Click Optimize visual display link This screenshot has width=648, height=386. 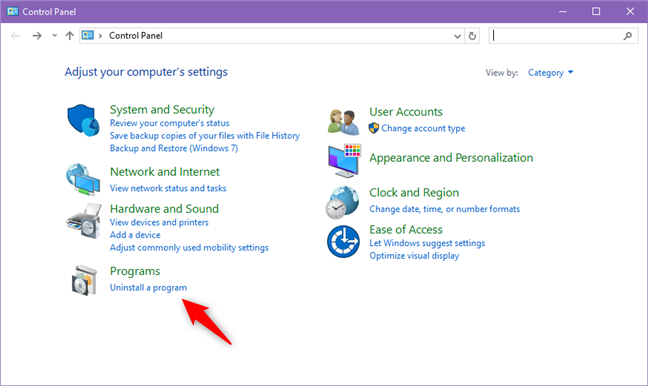point(414,255)
